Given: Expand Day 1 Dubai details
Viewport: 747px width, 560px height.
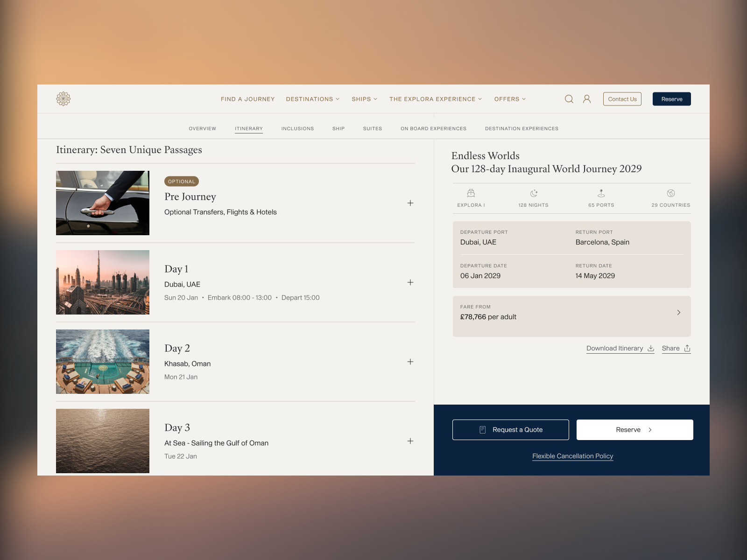Looking at the screenshot, I should (x=410, y=282).
